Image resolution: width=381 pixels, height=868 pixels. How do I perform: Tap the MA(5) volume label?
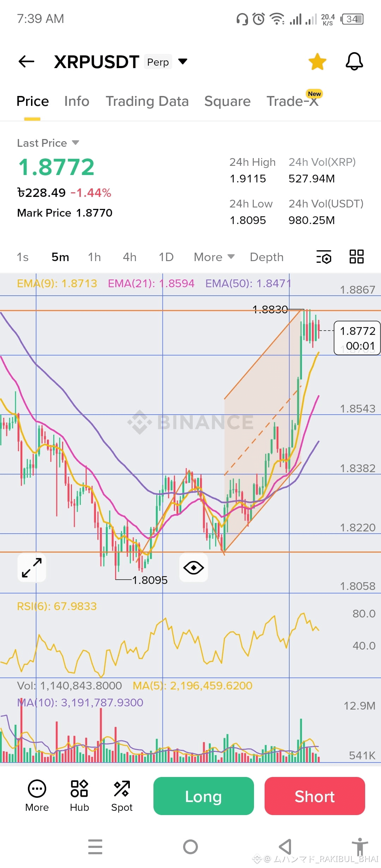point(193,686)
